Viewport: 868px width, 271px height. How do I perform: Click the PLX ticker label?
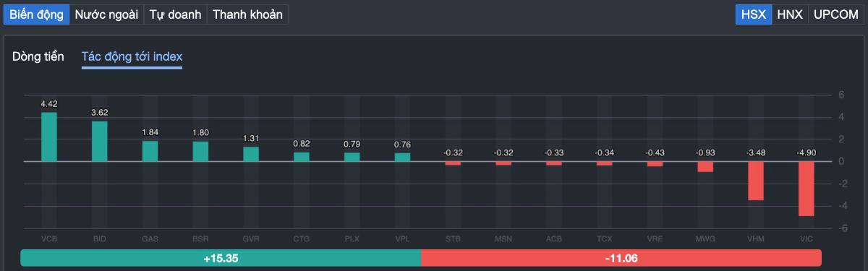352,238
